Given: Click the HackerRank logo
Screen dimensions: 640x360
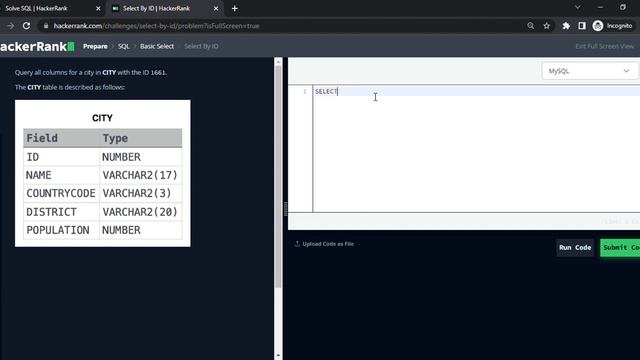Looking at the screenshot, I should (x=37, y=46).
